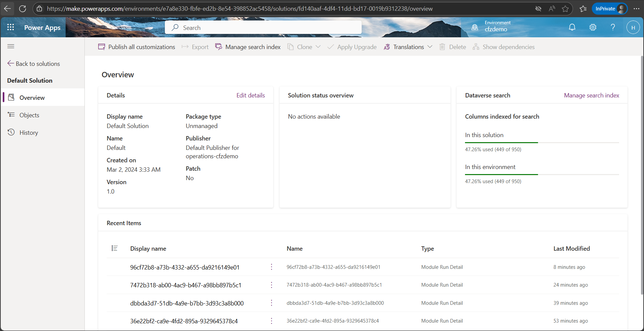Click the list view icon in Recent Items header
This screenshot has width=644, height=331.
(114, 248)
